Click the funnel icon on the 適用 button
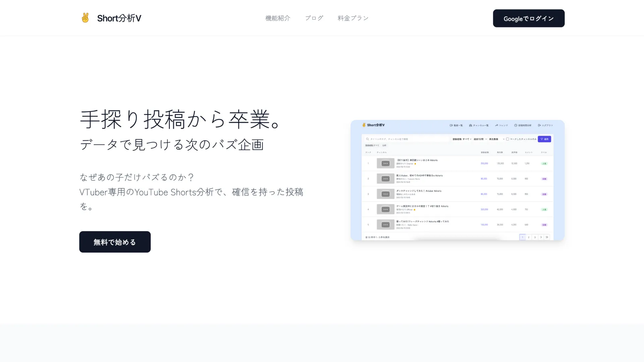The height and width of the screenshot is (362, 644). 541,139
